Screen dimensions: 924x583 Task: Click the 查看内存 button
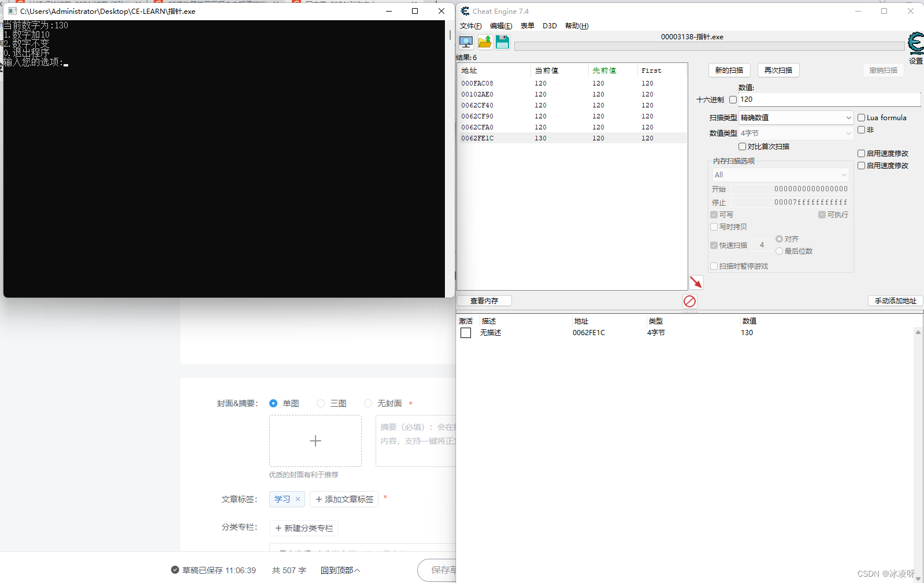pos(484,301)
